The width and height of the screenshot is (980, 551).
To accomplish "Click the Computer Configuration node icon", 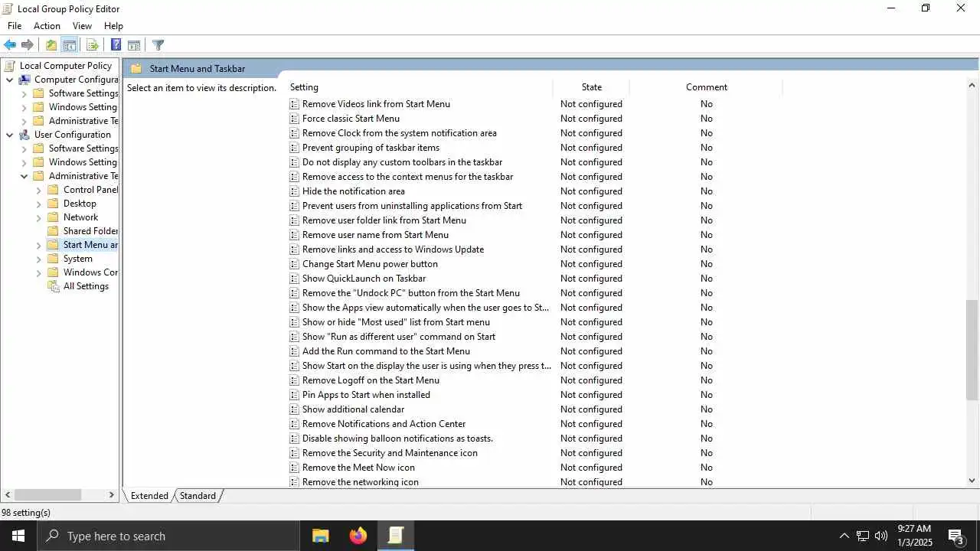I will [24, 80].
